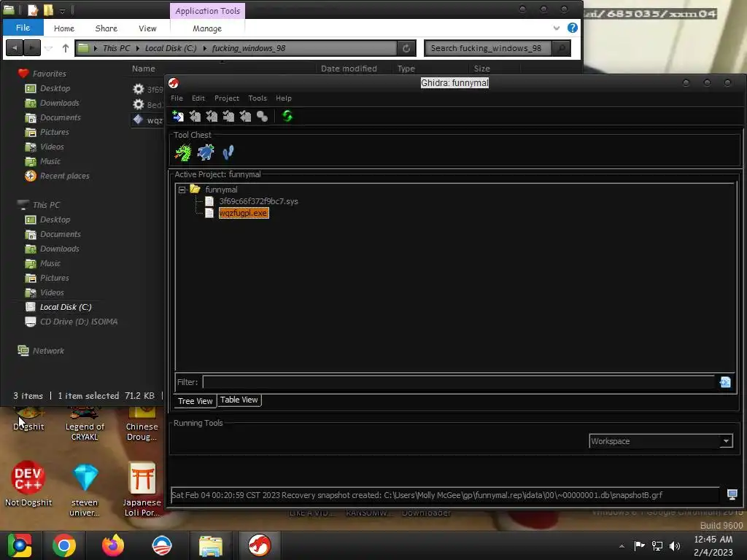Select the Japanese Loli Por... desktop icon

(x=142, y=489)
